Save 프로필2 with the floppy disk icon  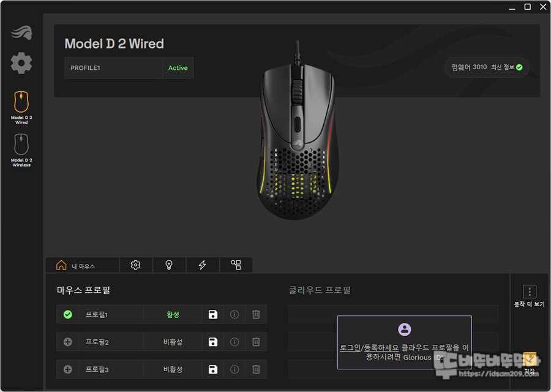[x=213, y=342]
